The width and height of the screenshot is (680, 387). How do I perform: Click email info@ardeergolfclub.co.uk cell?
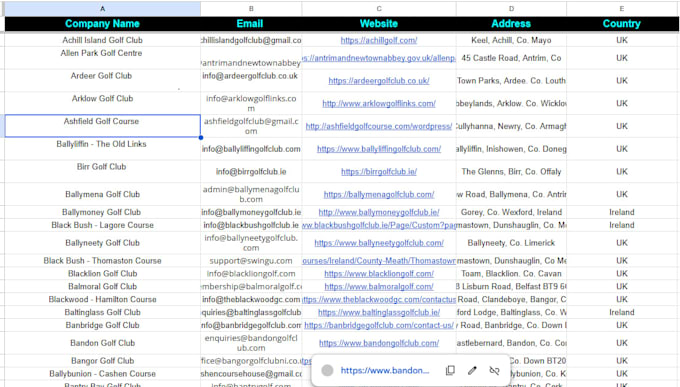pos(251,80)
